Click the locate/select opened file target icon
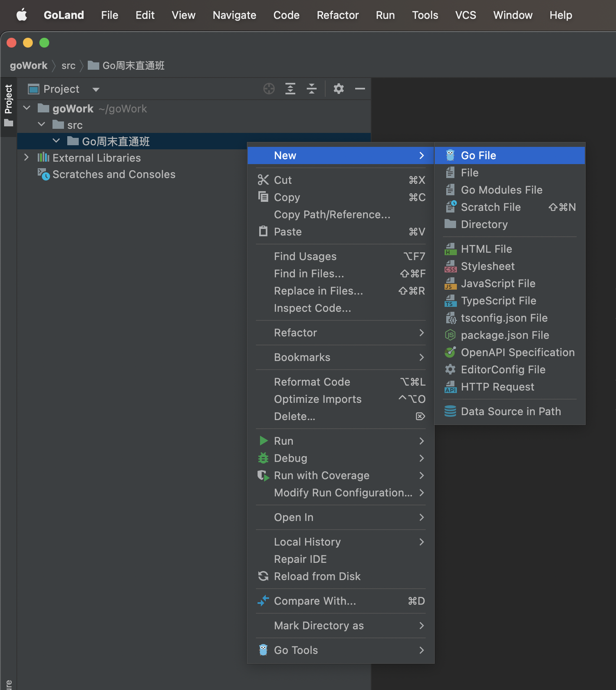Screen dimensions: 616x690 (x=269, y=89)
